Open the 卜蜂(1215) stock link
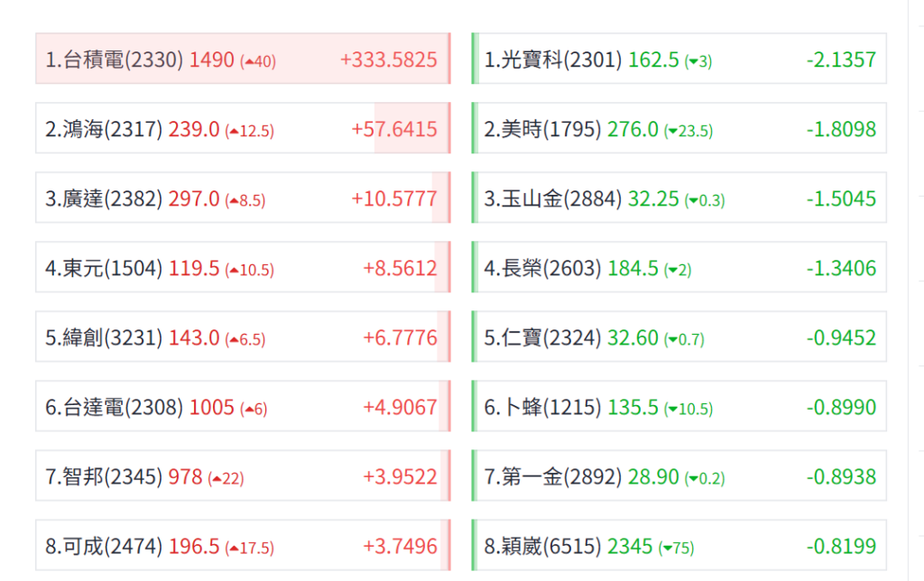This screenshot has width=924, height=581. click(x=542, y=408)
